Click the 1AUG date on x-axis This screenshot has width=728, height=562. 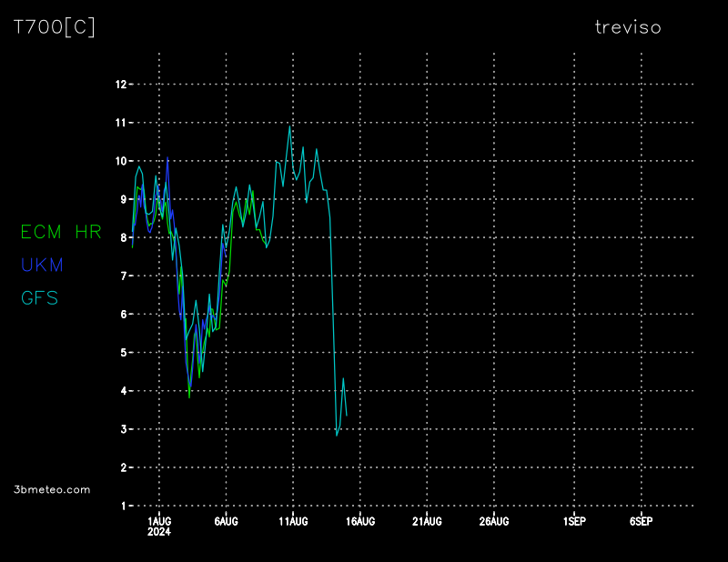pyautogui.click(x=159, y=521)
